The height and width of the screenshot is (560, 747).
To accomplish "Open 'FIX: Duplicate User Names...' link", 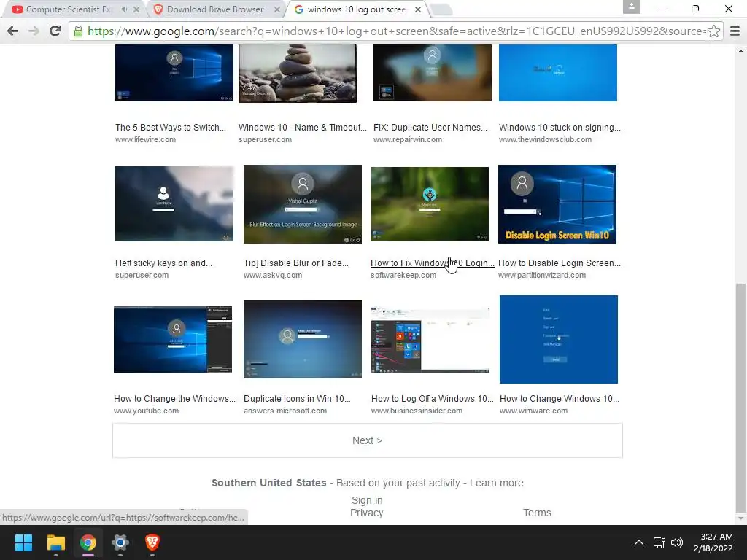I will pyautogui.click(x=430, y=127).
